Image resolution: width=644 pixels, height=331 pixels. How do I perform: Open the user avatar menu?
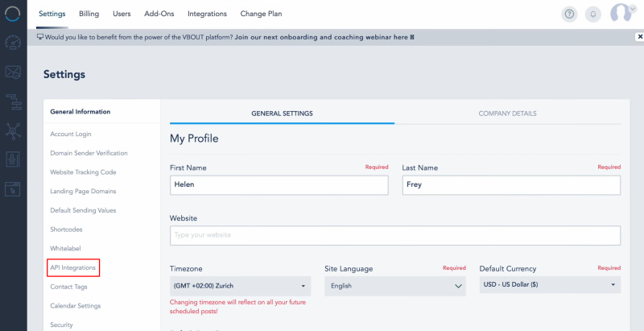tap(622, 13)
